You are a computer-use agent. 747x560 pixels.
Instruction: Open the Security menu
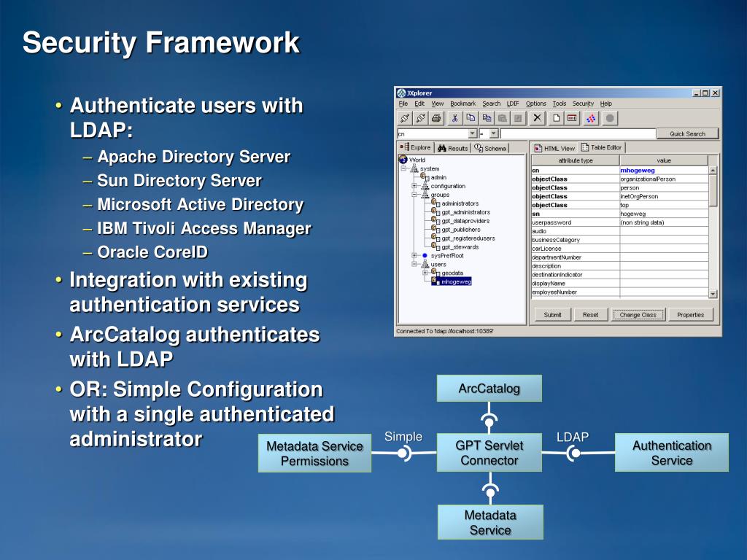coord(583,104)
